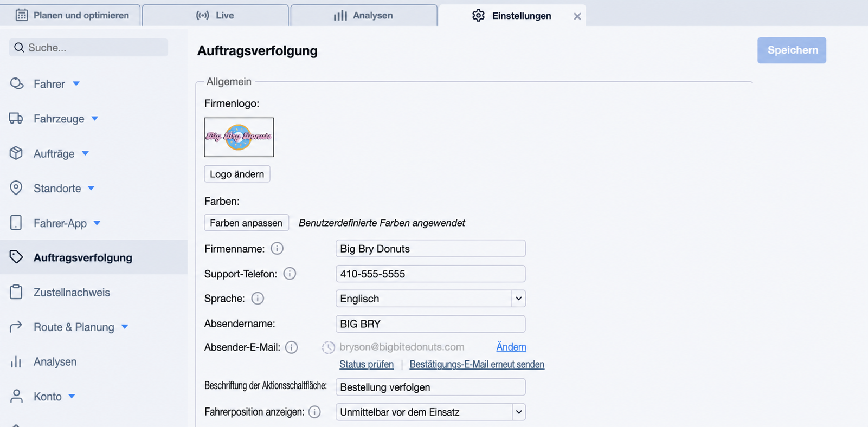Viewport: 868px width, 427px height.
Task: Switch to the Live tab
Action: 215,15
